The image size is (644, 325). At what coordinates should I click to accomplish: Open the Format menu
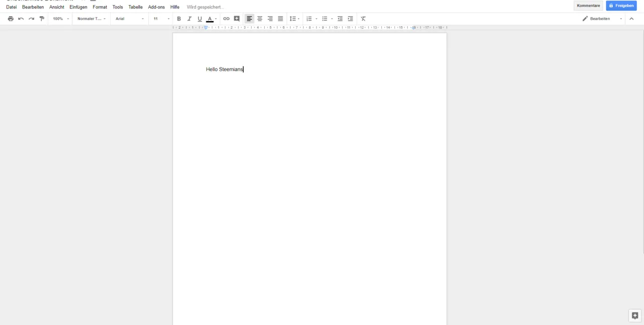tap(100, 7)
